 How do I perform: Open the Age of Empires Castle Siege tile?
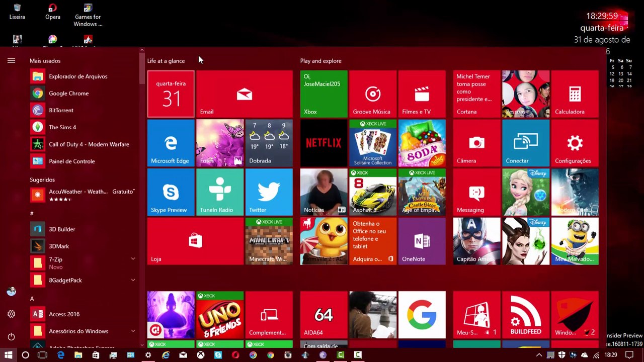[x=422, y=192]
